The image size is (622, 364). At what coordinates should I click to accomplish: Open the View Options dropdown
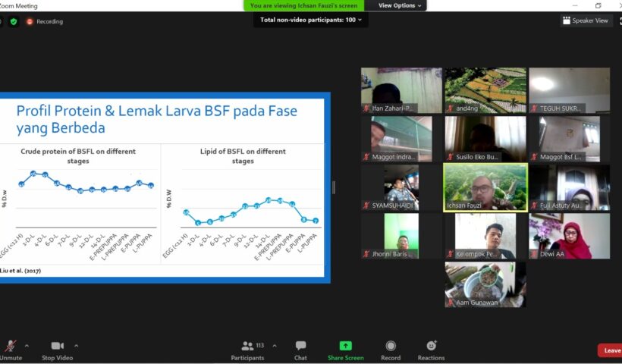coord(400,5)
